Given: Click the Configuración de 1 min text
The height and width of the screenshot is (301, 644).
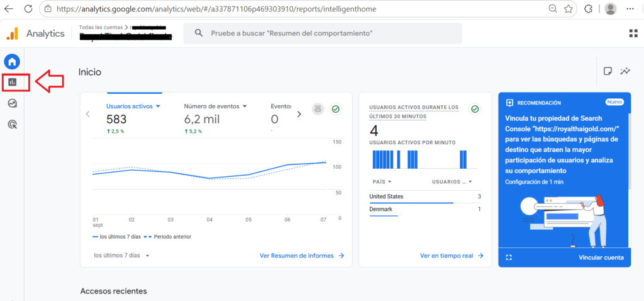Looking at the screenshot, I should pos(535,182).
